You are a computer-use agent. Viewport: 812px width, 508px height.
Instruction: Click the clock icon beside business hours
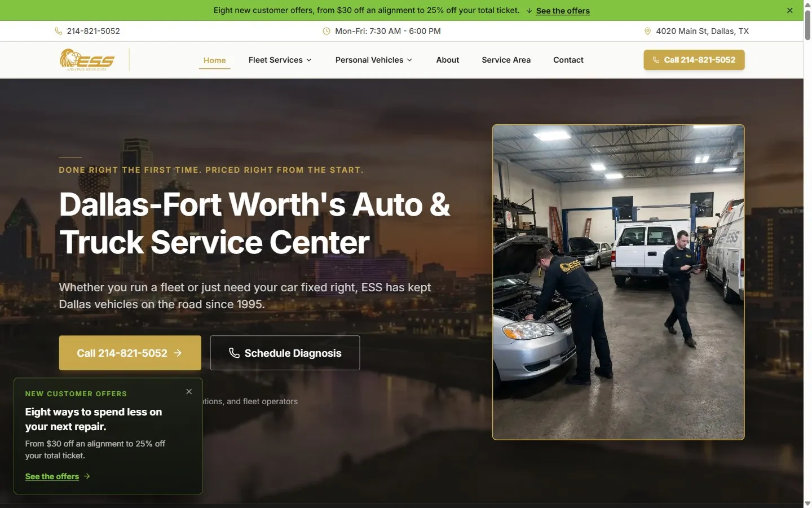tap(326, 31)
